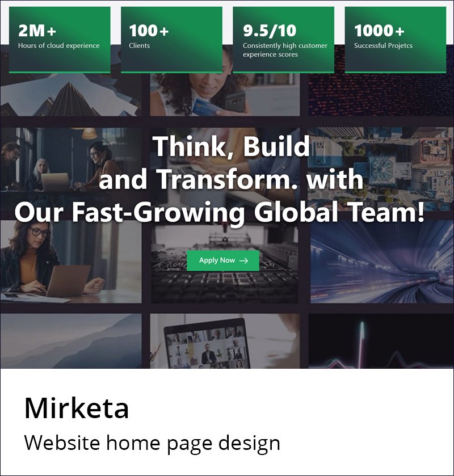Click the Think, Build and Transform headline
The height and width of the screenshot is (476, 454).
[219, 179]
